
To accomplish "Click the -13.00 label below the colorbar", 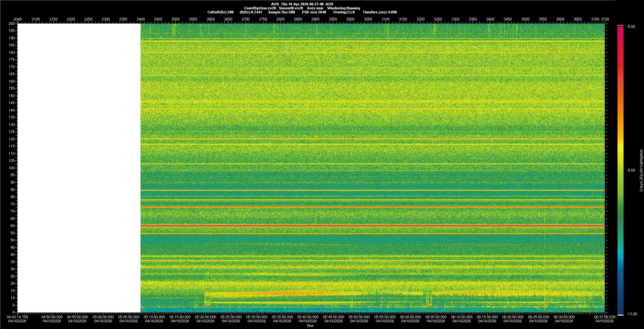I will (x=632, y=314).
